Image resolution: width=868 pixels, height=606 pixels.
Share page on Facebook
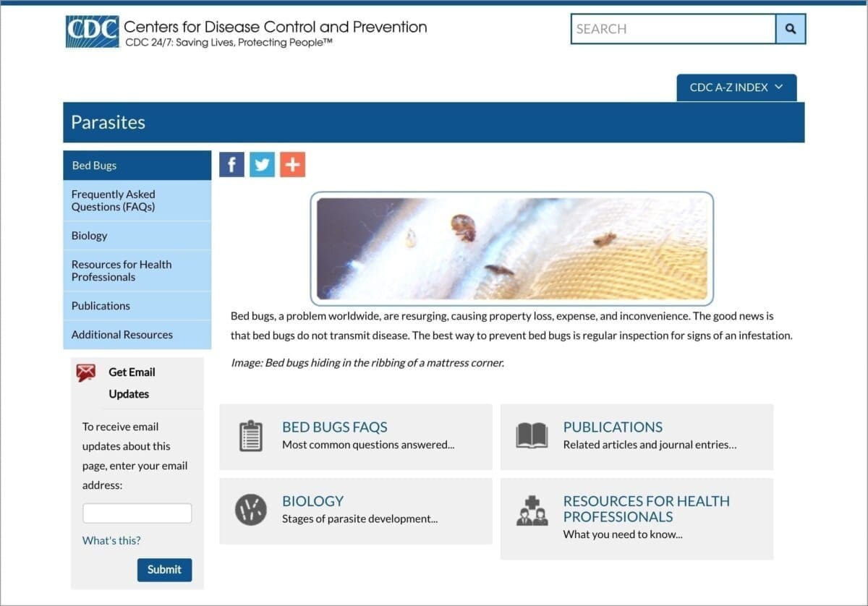tap(231, 164)
